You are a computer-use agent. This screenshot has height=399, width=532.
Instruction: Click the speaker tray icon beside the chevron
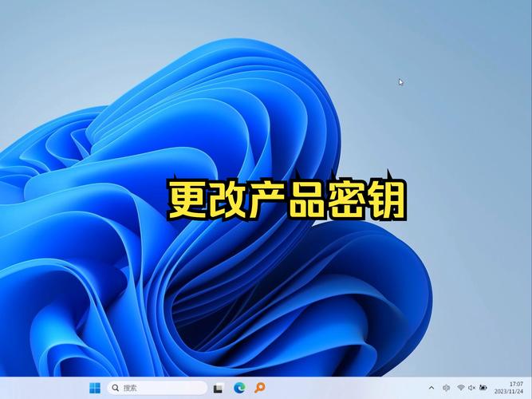(446, 388)
